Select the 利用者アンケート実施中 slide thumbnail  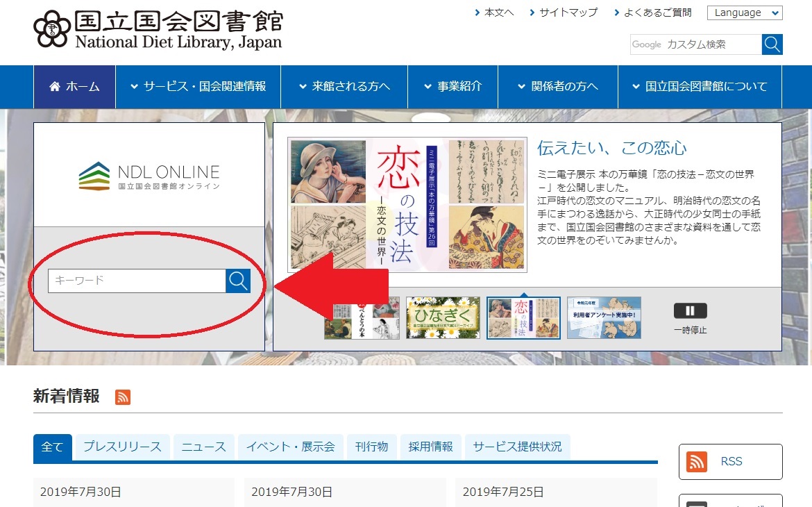[604, 318]
